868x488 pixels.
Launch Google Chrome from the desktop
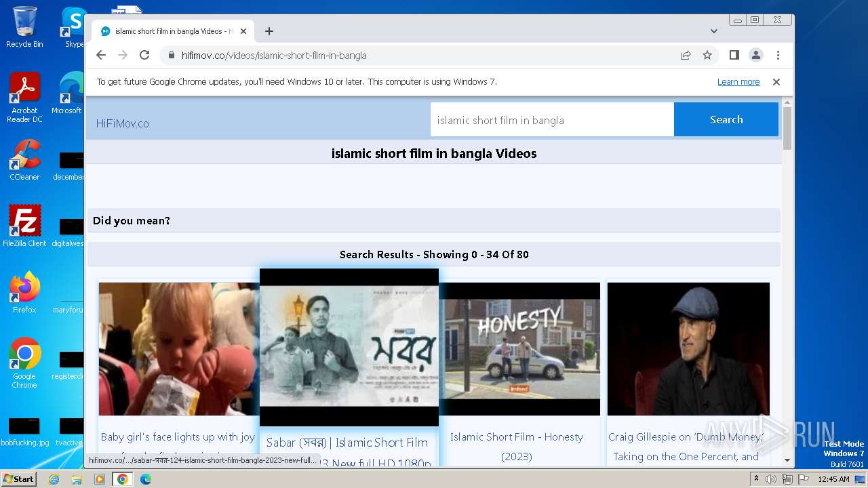pos(24,363)
